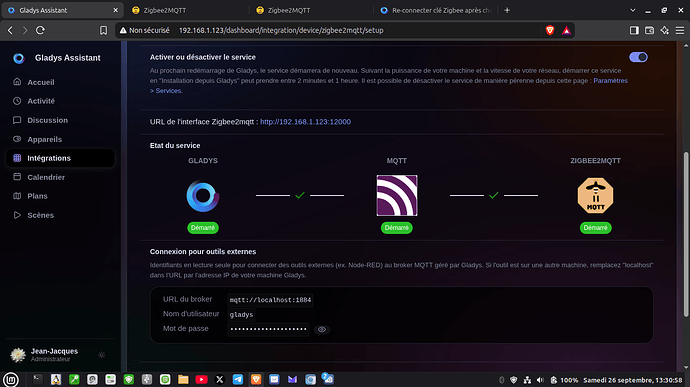The width and height of the screenshot is (690, 387).
Task: Click the broker URL field
Action: tap(270, 300)
